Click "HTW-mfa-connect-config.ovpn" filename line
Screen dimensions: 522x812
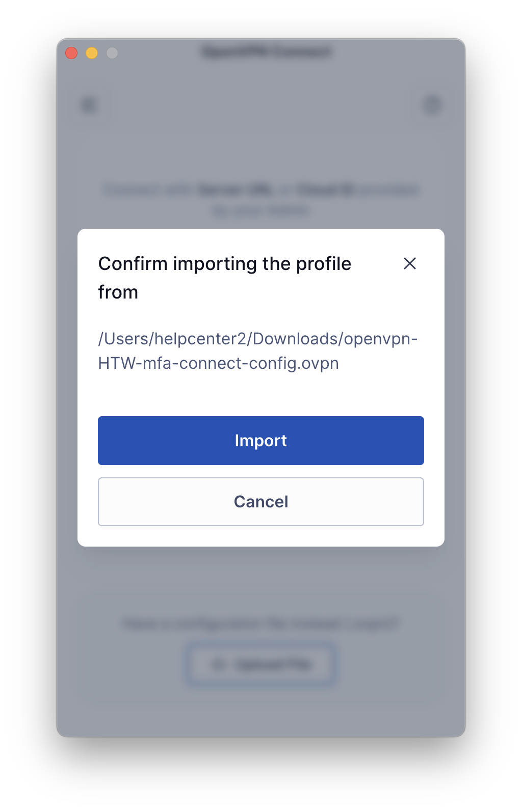click(218, 363)
